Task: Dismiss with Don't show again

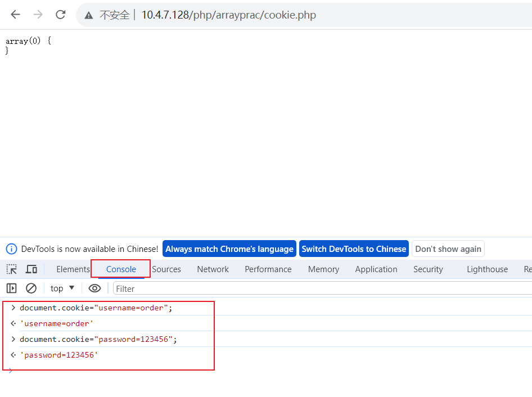Action: (448, 249)
